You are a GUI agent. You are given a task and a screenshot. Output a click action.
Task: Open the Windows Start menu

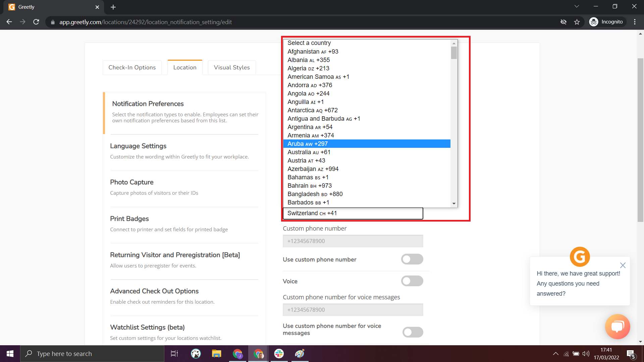coord(10,354)
